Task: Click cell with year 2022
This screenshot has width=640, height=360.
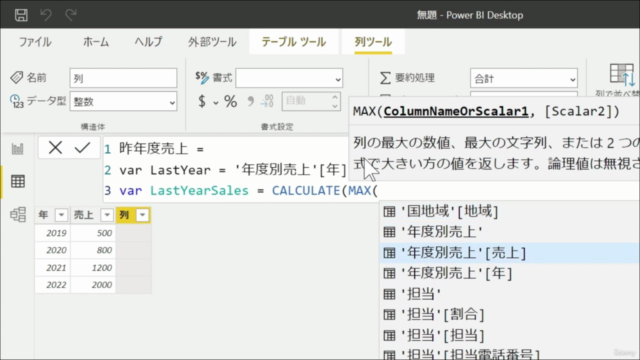Action: [53, 285]
